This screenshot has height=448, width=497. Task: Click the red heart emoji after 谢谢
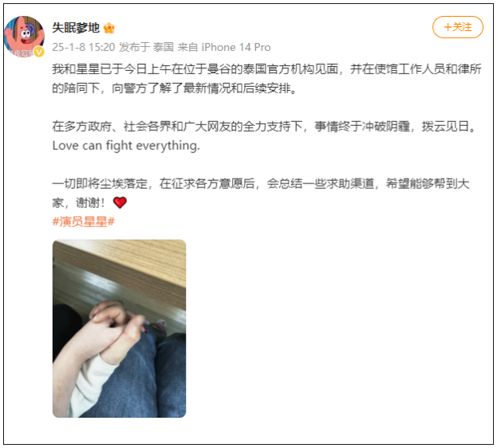120,202
